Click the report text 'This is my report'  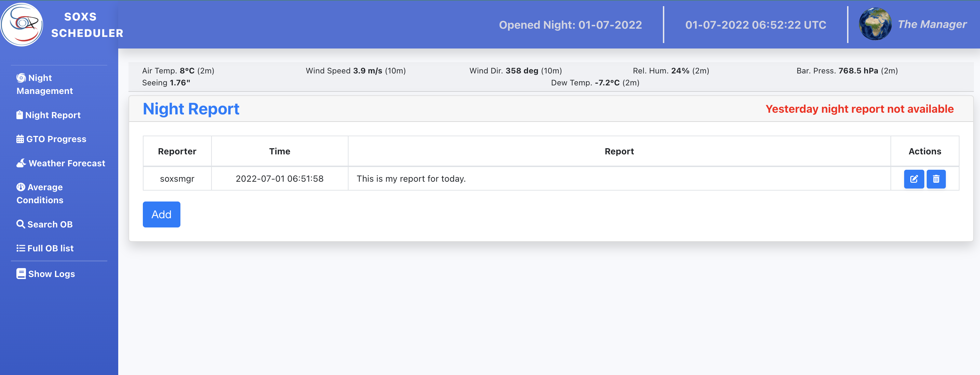[411, 179]
